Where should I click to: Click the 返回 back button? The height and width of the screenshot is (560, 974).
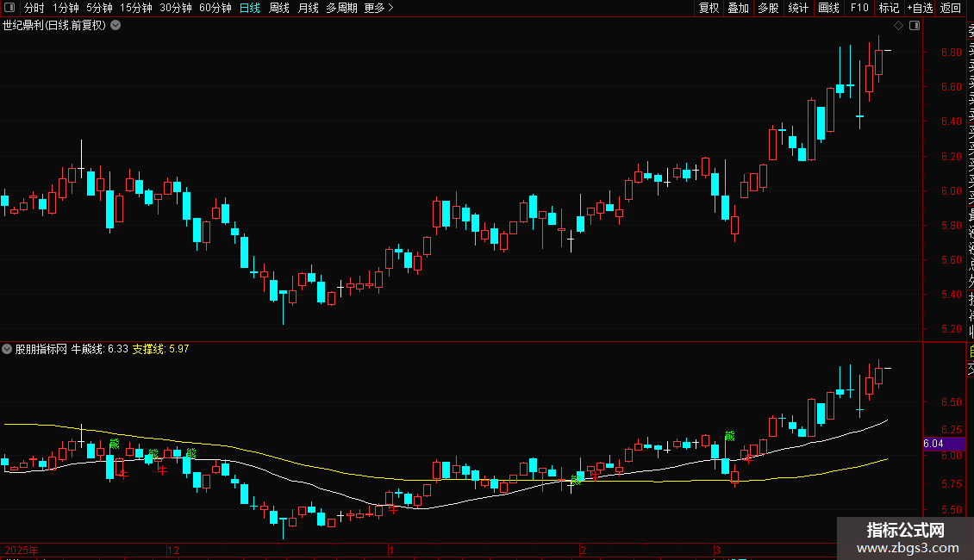pos(951,8)
